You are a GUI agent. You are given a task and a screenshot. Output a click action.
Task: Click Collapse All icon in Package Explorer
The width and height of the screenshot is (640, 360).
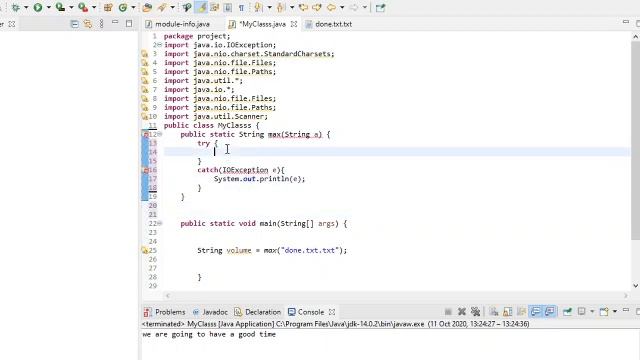click(74, 24)
